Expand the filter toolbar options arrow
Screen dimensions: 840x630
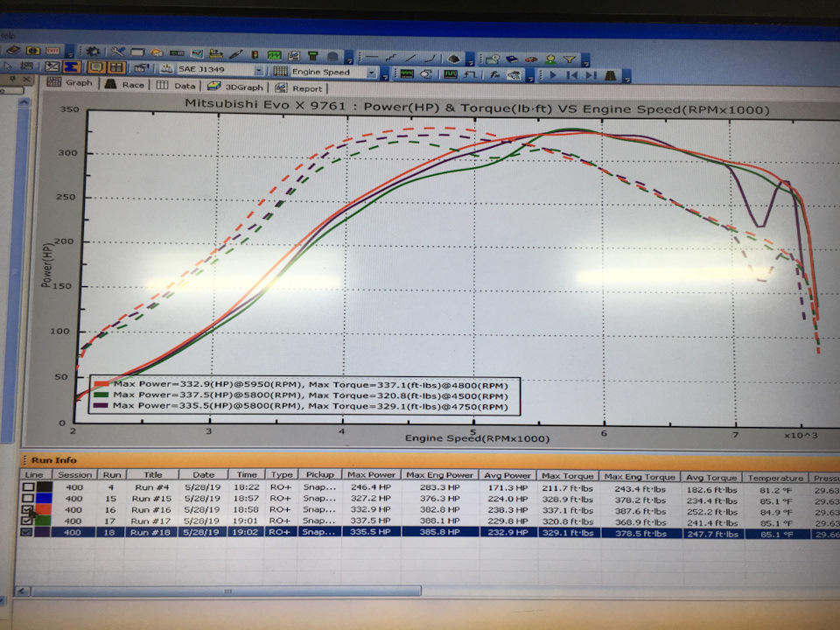pyautogui.click(x=585, y=61)
